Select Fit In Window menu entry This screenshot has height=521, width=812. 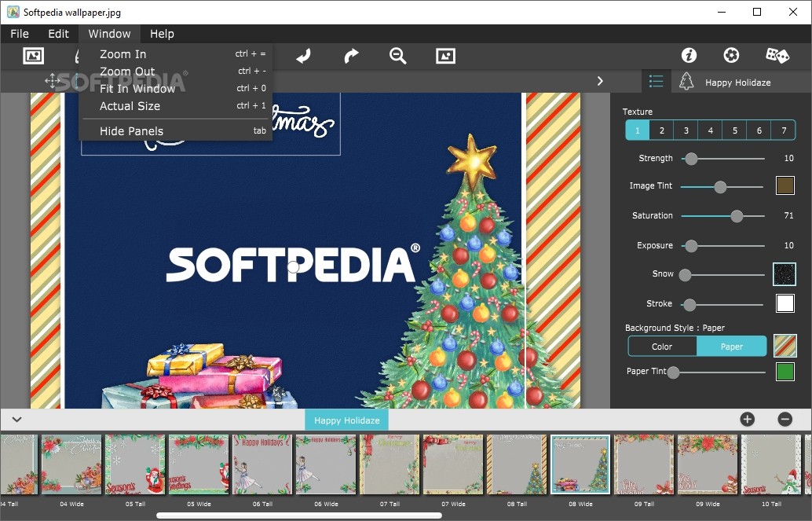(176, 89)
